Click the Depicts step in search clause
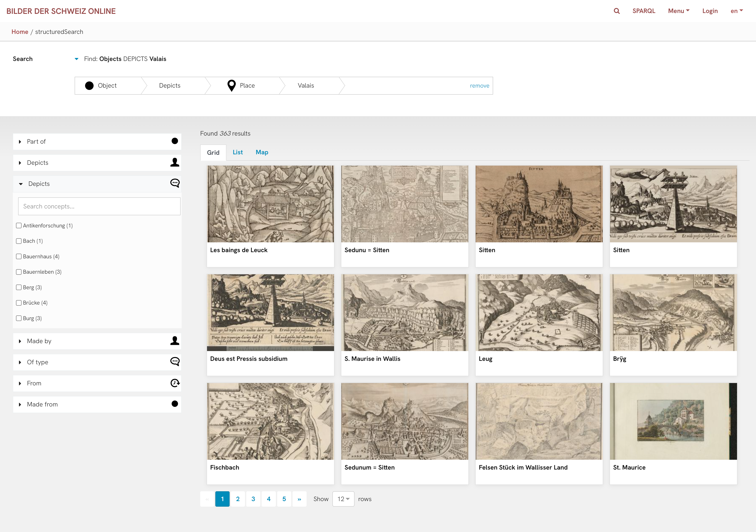The width and height of the screenshot is (756, 532). pyautogui.click(x=169, y=86)
